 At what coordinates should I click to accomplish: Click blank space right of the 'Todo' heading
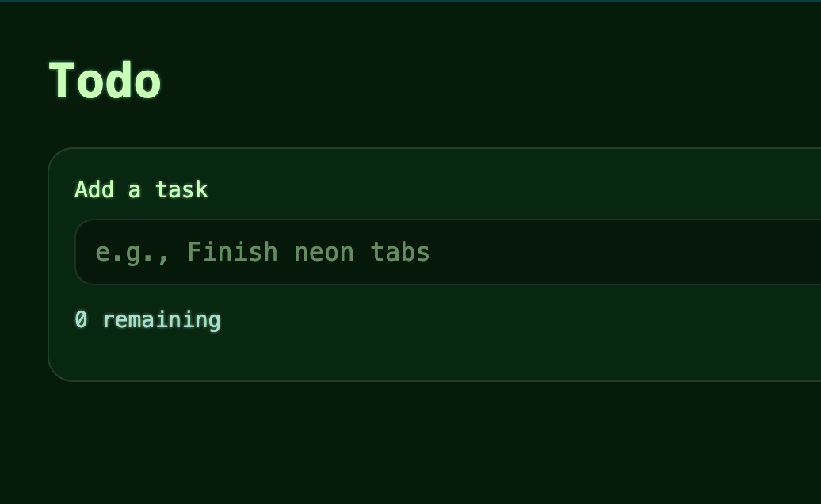tap(475, 81)
